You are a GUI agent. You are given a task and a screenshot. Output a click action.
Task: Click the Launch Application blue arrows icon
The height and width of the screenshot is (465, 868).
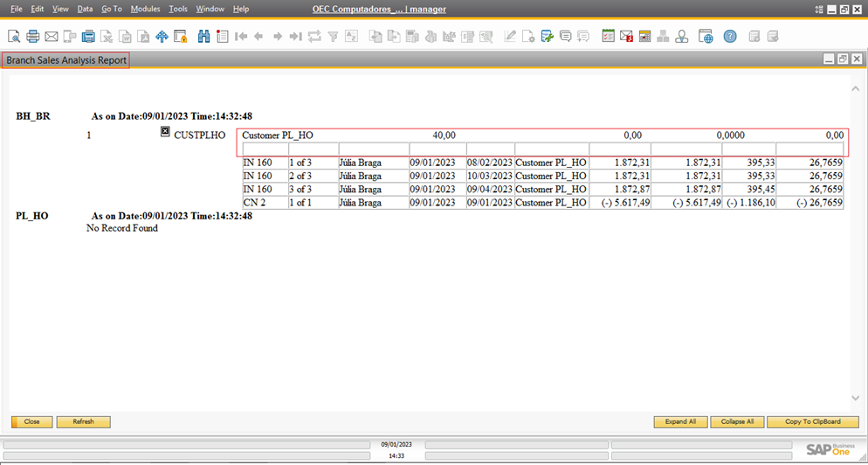click(162, 37)
